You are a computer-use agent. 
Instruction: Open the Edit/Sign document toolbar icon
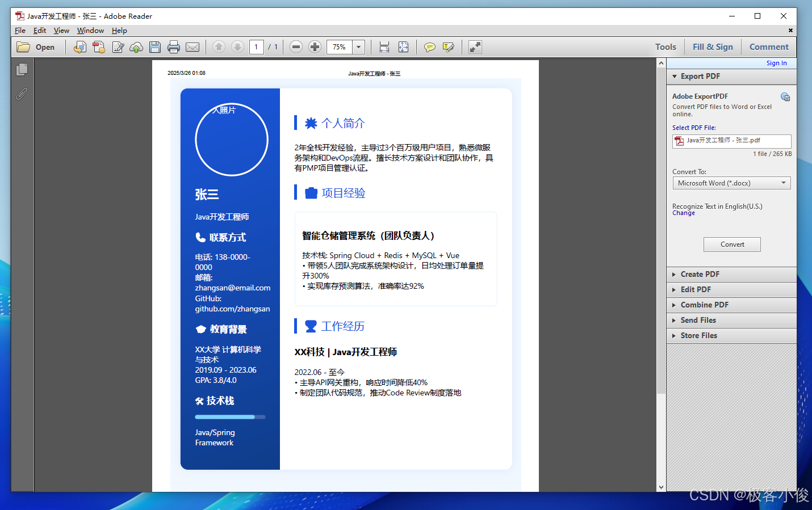[x=118, y=47]
